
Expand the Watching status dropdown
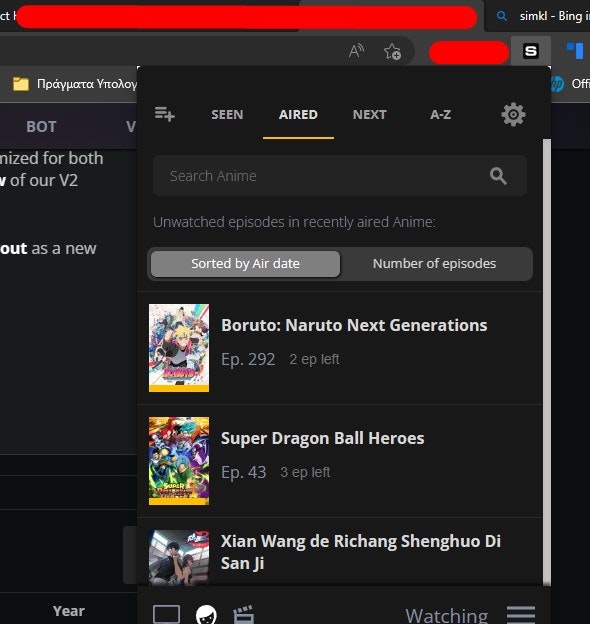click(446, 615)
